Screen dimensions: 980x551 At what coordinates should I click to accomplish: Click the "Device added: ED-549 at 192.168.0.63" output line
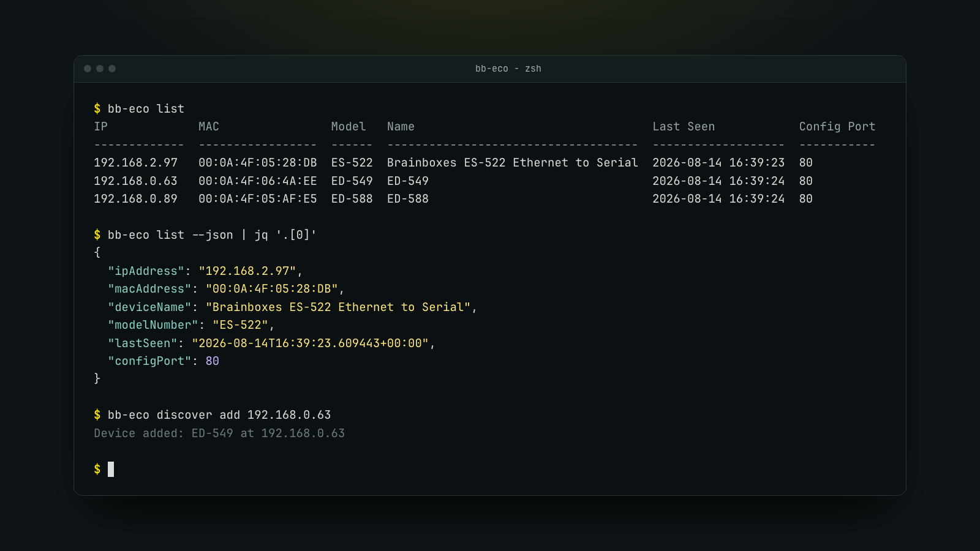(x=219, y=433)
